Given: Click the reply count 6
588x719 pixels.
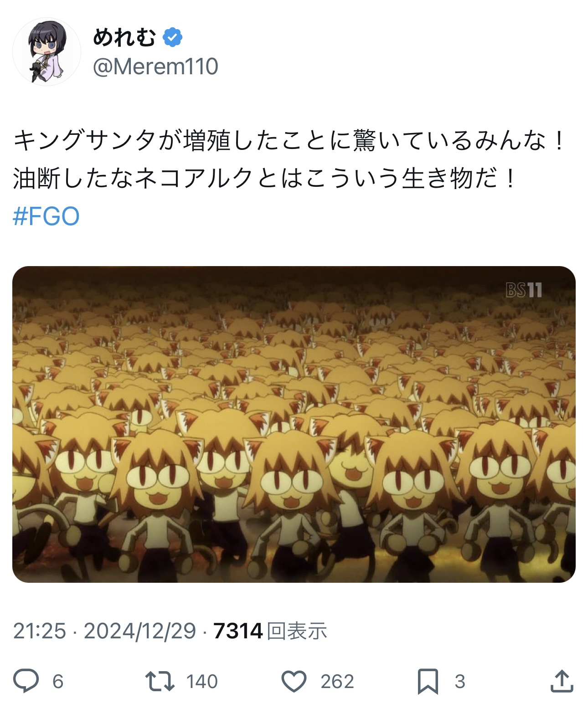Looking at the screenshot, I should [x=58, y=682].
